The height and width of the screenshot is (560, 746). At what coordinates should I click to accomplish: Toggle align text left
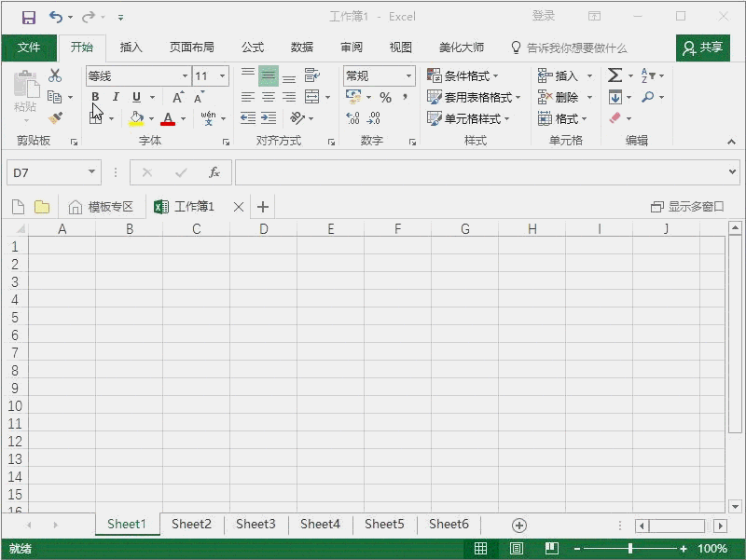[x=248, y=97]
